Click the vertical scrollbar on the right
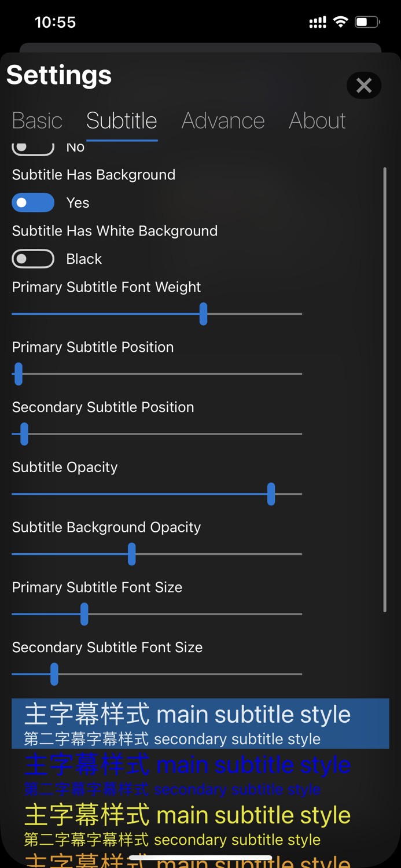This screenshot has height=868, width=401. (385, 389)
